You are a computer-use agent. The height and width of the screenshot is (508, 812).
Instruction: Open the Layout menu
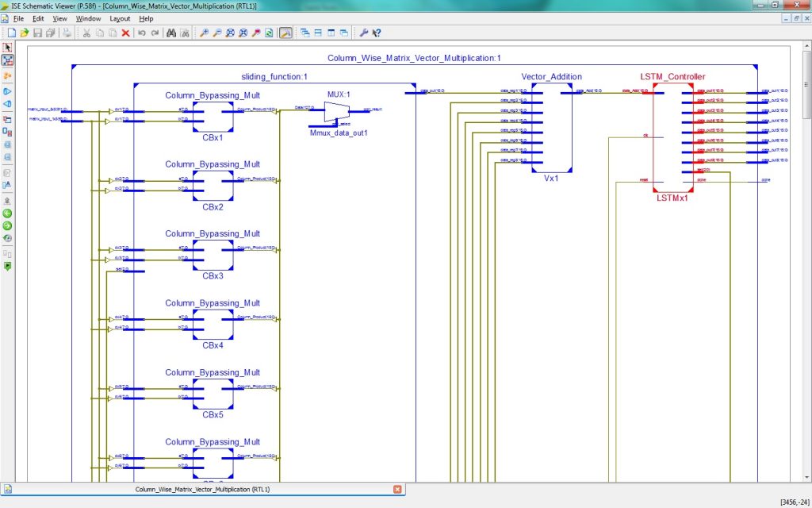point(120,18)
